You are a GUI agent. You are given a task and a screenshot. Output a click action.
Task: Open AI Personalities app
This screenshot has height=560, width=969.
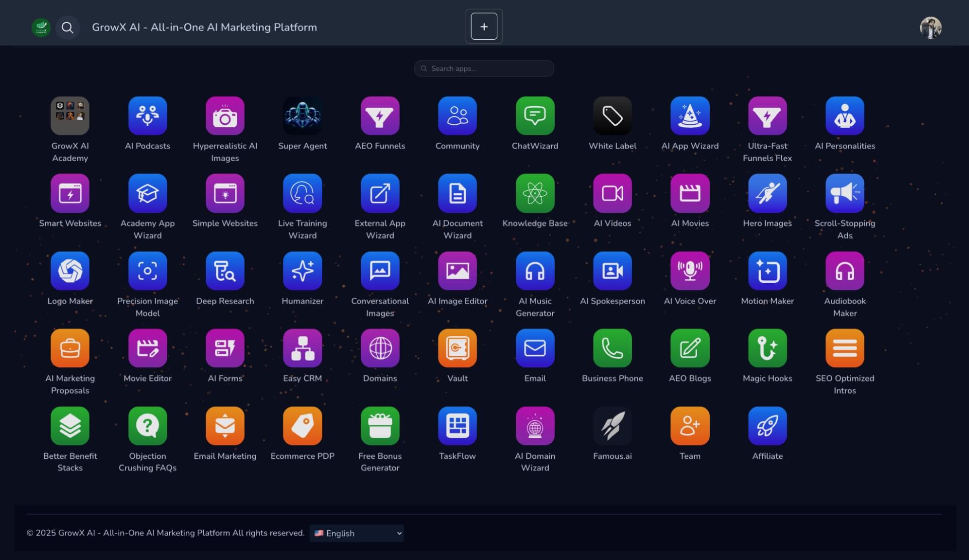point(845,116)
